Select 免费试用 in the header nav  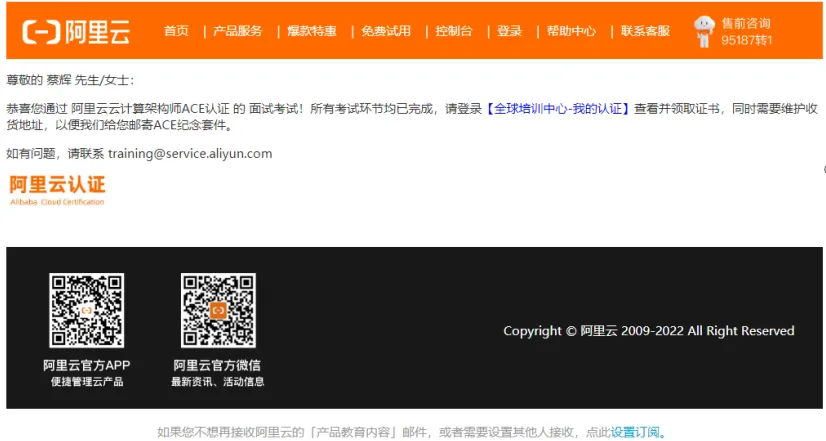(386, 31)
